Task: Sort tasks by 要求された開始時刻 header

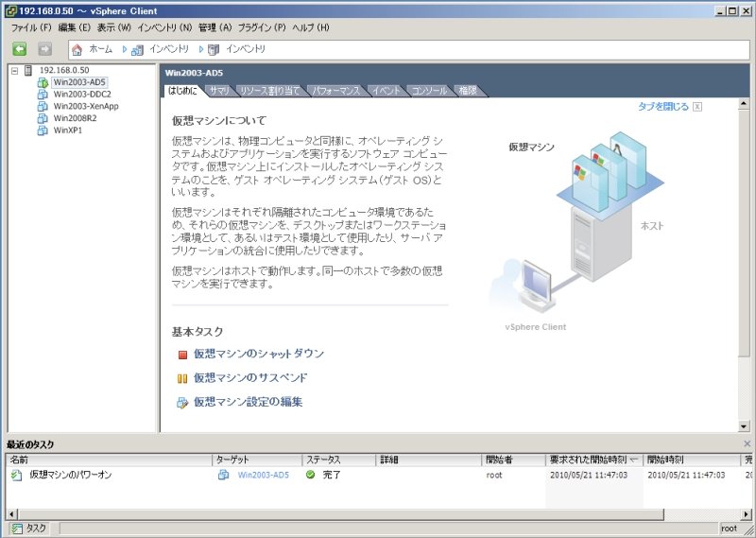Action: (594, 460)
